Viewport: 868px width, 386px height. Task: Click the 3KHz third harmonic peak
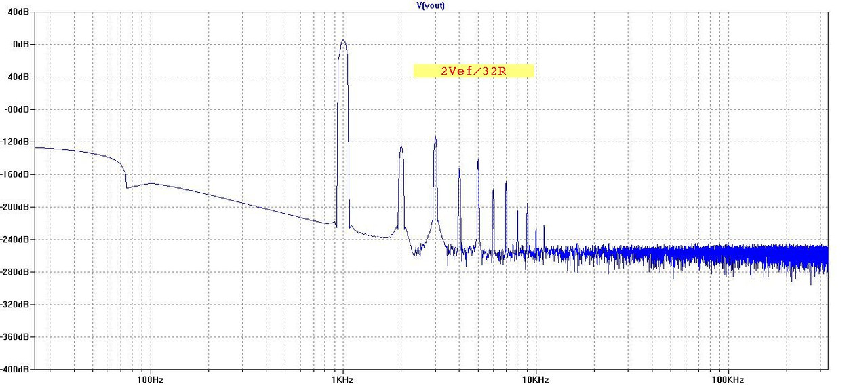click(435, 138)
